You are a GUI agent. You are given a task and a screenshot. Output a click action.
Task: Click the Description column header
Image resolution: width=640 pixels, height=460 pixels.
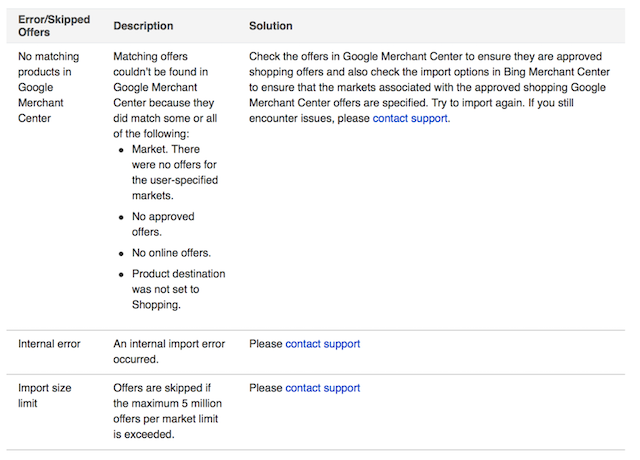click(143, 26)
